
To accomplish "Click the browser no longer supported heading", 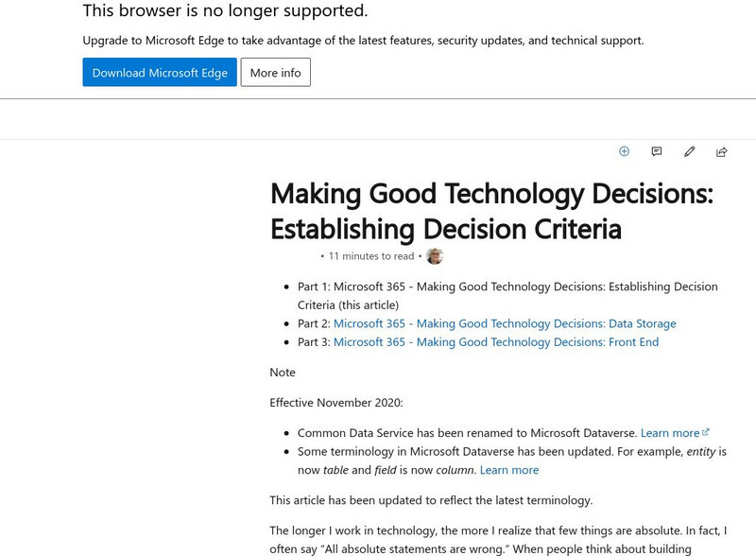I will click(x=225, y=11).
